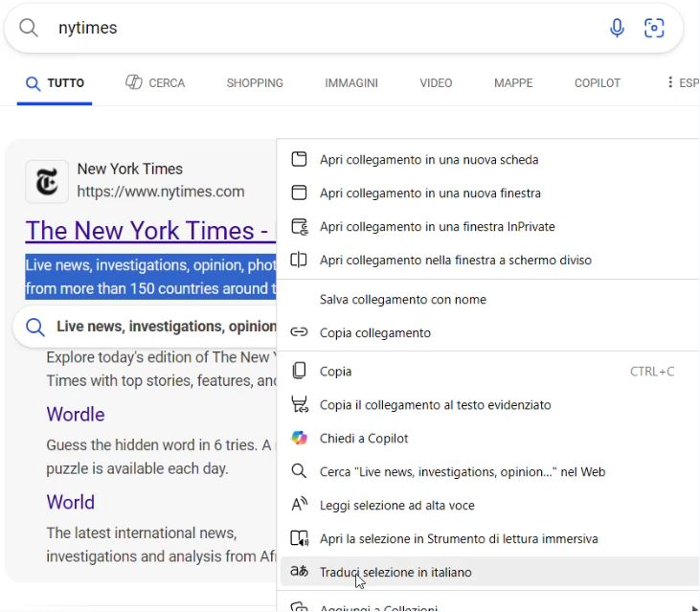Open visual search with the camera icon
This screenshot has height=612, width=700.
click(x=654, y=28)
